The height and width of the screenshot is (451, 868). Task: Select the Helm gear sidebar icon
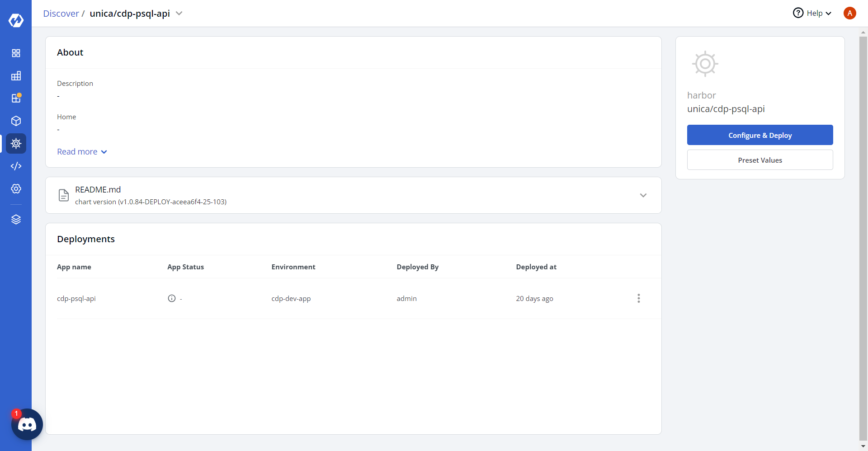pyautogui.click(x=16, y=144)
